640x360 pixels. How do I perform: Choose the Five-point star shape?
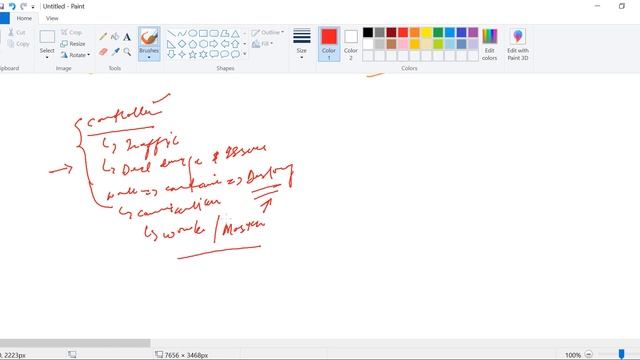pos(193,54)
